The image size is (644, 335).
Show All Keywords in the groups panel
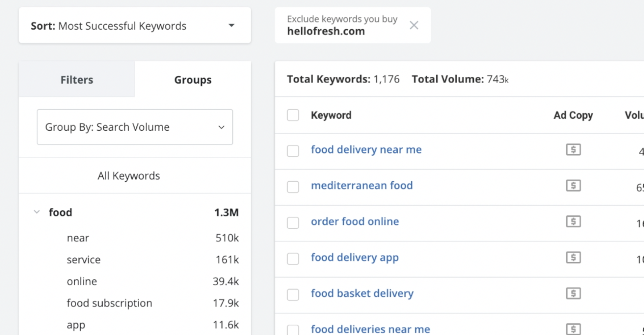pos(129,176)
